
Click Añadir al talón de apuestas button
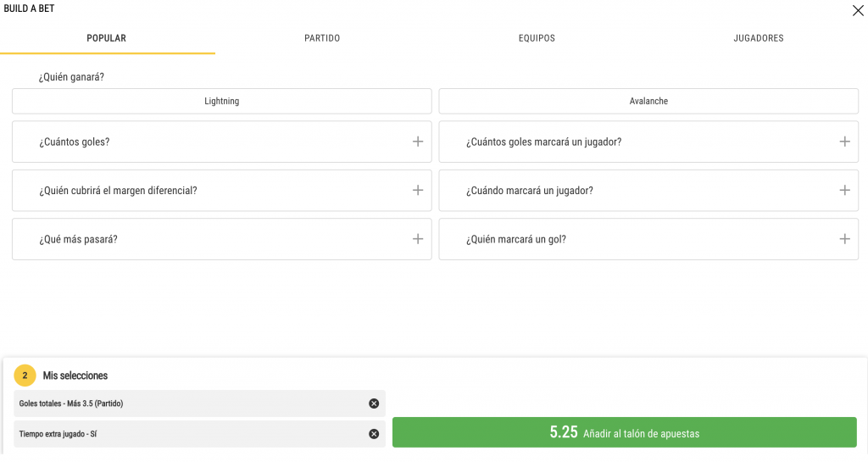625,432
